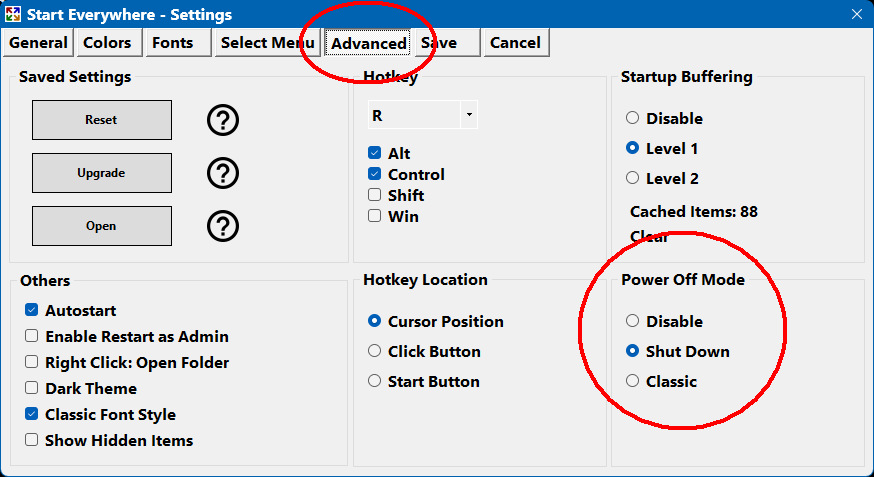
Task: Click the Start Everywhere app icon in title bar
Action: pyautogui.click(x=14, y=15)
